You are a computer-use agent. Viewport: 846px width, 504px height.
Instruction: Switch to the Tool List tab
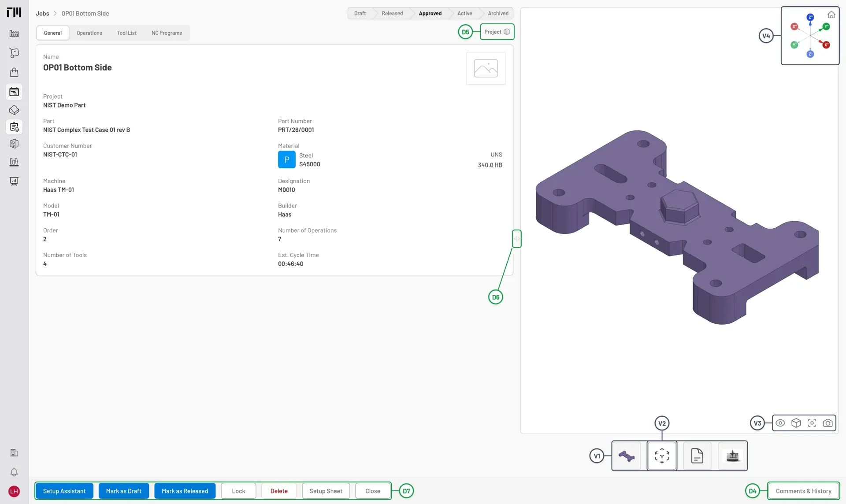click(127, 33)
